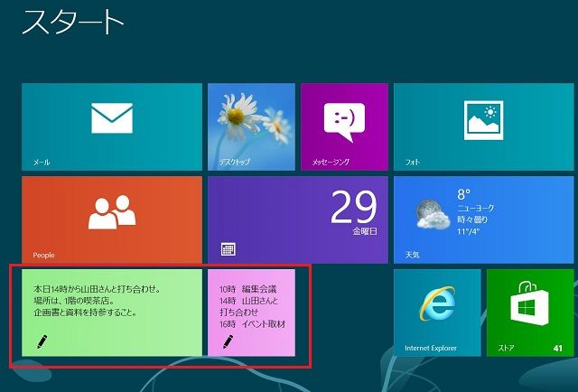578x392 pixels.
Task: Click the メール tile label
Action: [x=42, y=163]
